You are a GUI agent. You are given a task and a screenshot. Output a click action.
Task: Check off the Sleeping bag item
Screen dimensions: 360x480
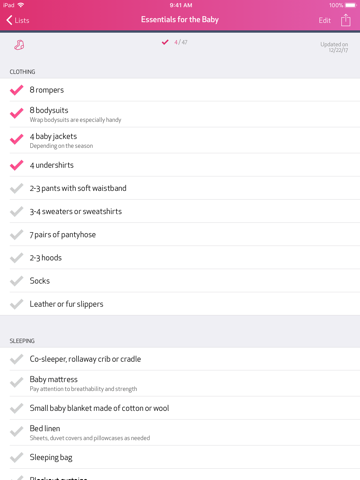point(16,458)
